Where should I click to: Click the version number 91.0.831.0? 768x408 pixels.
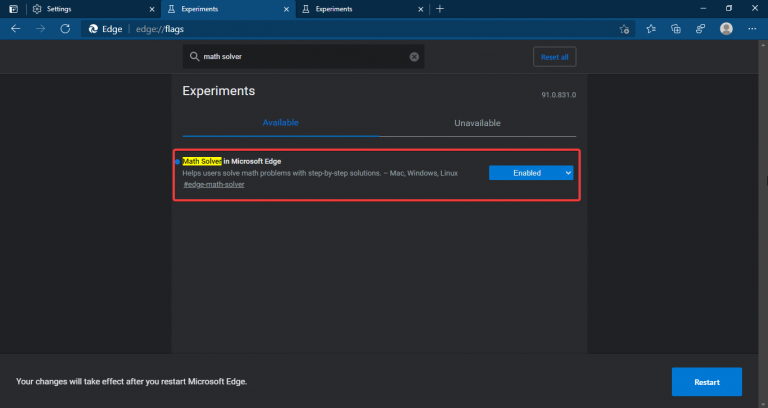tap(558, 95)
